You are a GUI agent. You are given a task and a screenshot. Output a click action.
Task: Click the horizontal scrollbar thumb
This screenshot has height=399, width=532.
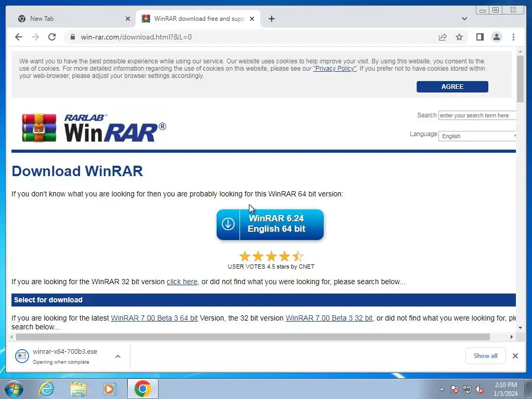(x=253, y=337)
